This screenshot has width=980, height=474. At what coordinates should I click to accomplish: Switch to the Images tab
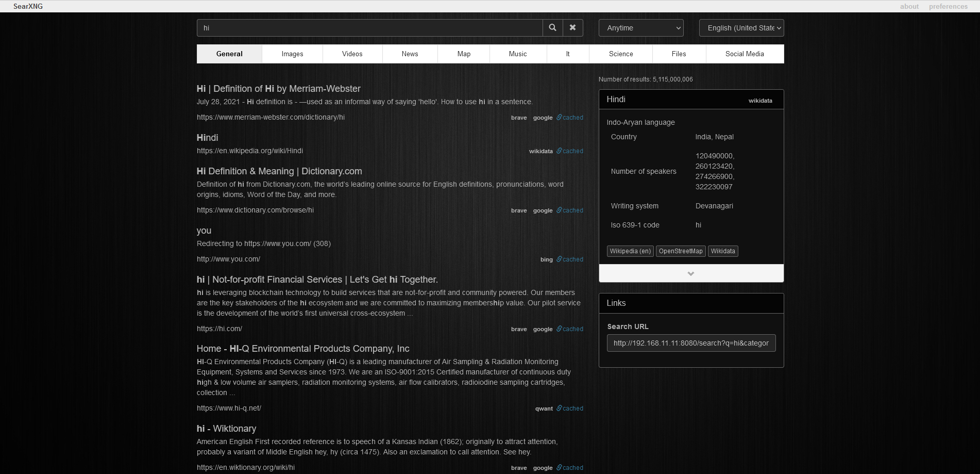coord(292,54)
